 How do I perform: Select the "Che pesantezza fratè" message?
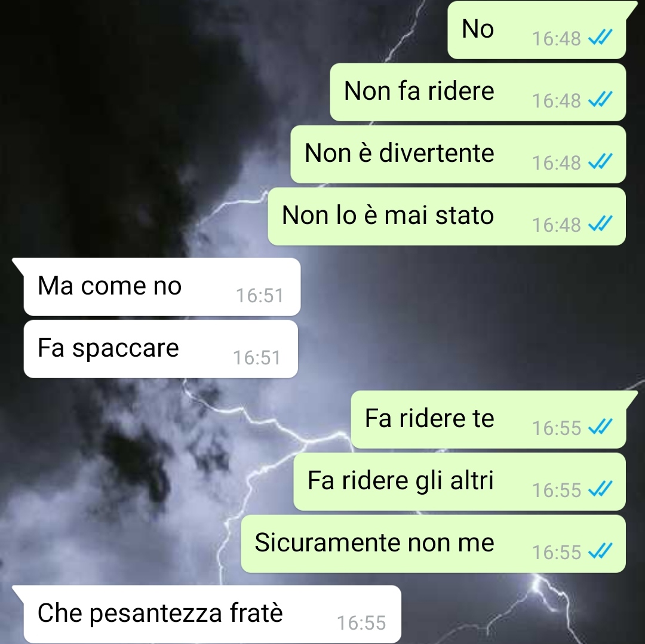point(212,614)
